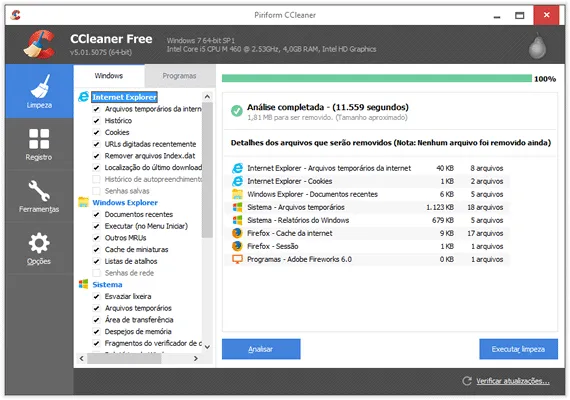Toggle Outros MRUs checkbox
The width and height of the screenshot is (570, 400).
pos(96,238)
